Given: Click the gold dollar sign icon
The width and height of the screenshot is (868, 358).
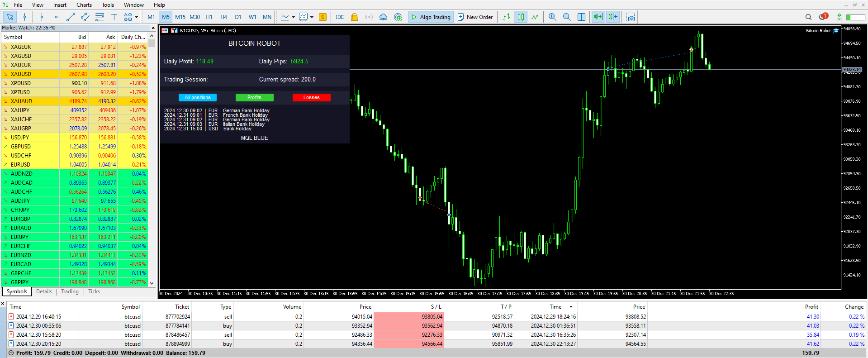Looking at the screenshot, I should click(323, 17).
